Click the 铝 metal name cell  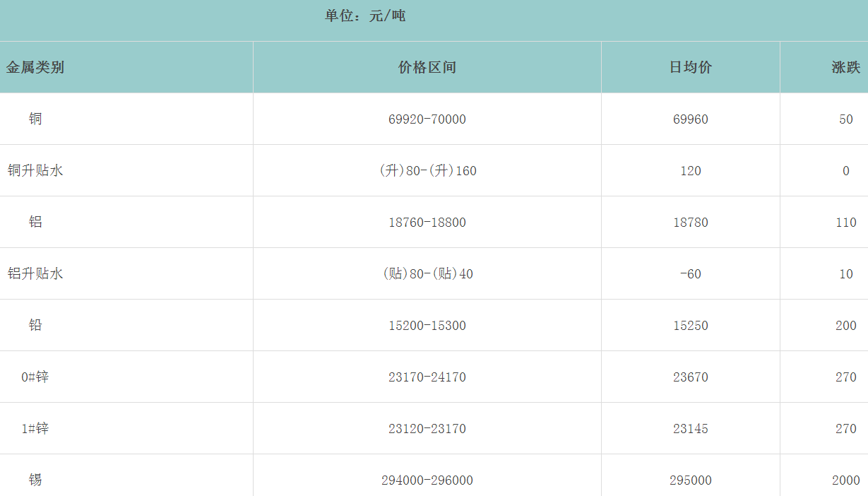point(35,223)
